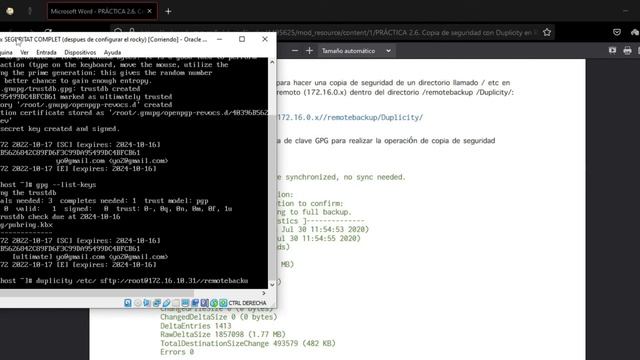
Task: Select the Microsoft Word PRÁCTICA 2.6 browser tab
Action: 102,11
